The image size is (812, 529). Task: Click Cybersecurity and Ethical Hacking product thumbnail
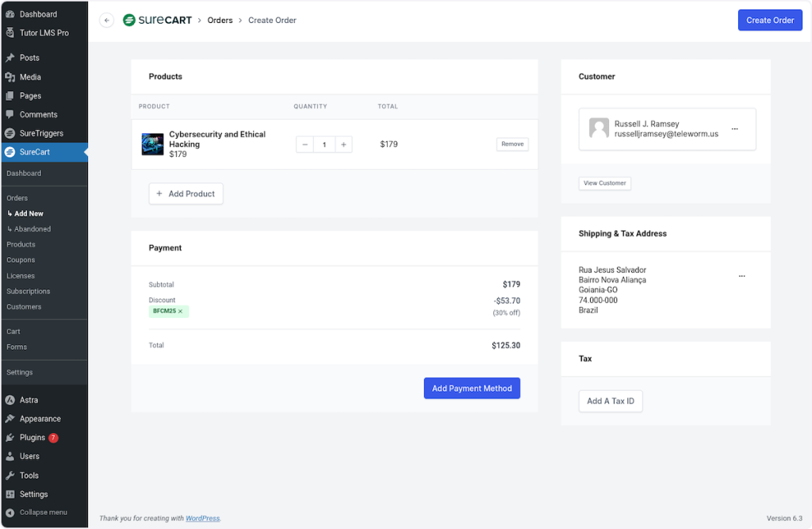click(x=152, y=144)
